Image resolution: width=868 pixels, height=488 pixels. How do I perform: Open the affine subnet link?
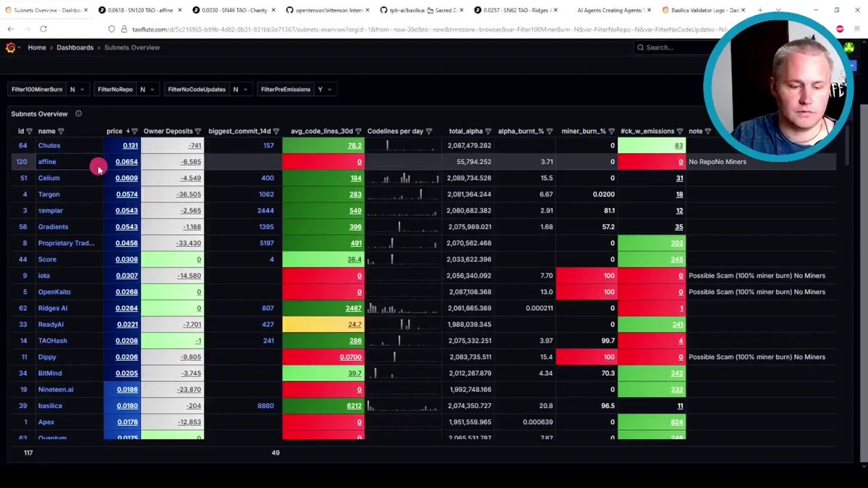pos(47,162)
